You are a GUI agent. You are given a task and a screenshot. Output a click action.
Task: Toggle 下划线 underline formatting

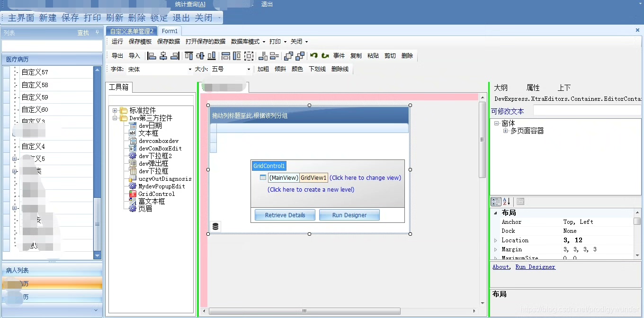[317, 69]
